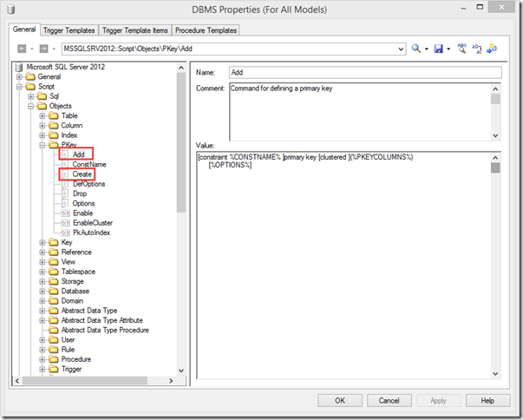Click inside the Value script text area
The height and width of the screenshot is (420, 523).
[x=343, y=266]
